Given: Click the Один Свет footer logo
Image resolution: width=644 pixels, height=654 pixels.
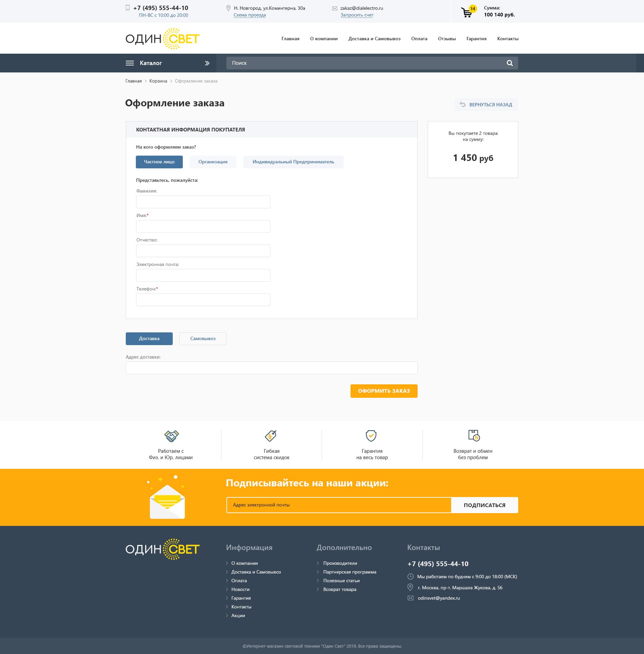Looking at the screenshot, I should pyautogui.click(x=162, y=549).
